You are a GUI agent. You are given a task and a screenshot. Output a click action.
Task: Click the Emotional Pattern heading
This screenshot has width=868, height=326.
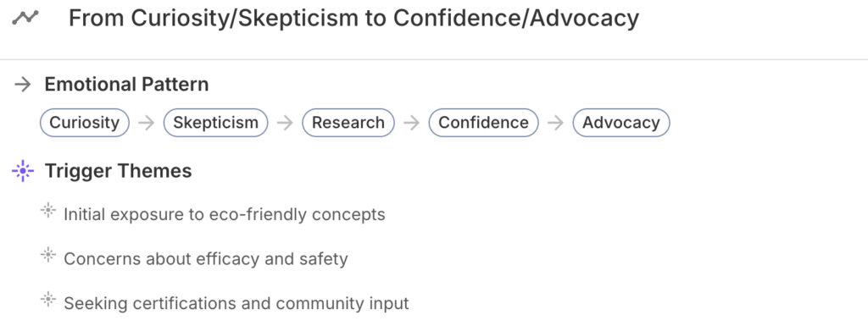coord(127,85)
